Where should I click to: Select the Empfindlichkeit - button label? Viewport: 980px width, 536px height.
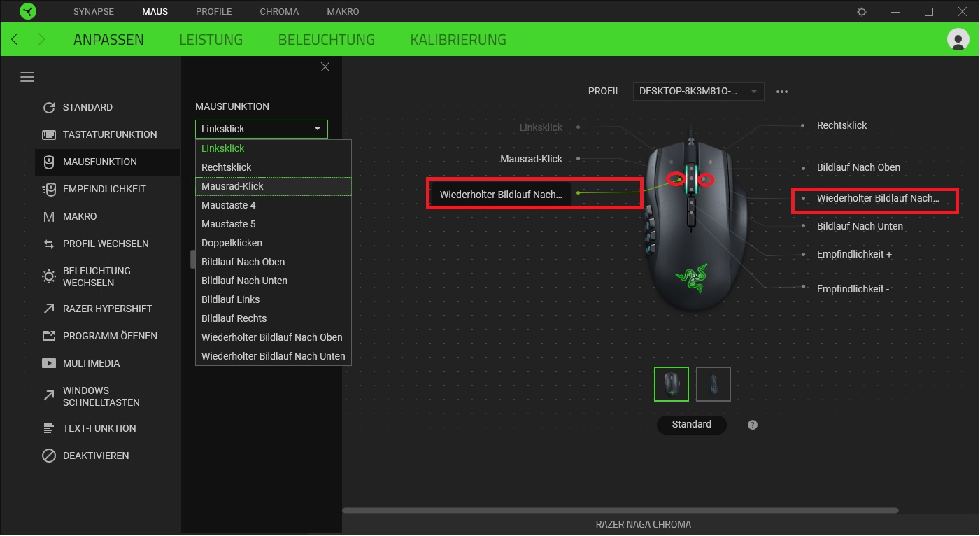(853, 289)
